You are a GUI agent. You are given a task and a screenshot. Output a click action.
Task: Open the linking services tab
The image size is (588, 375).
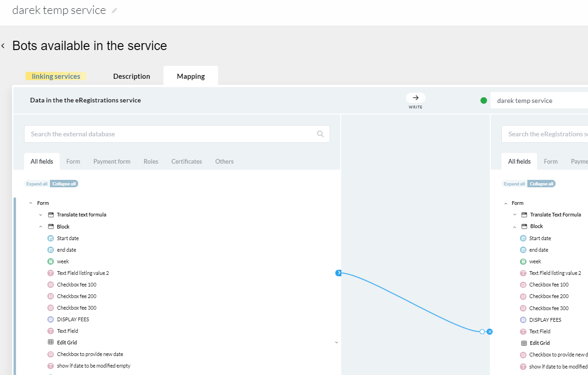(56, 76)
